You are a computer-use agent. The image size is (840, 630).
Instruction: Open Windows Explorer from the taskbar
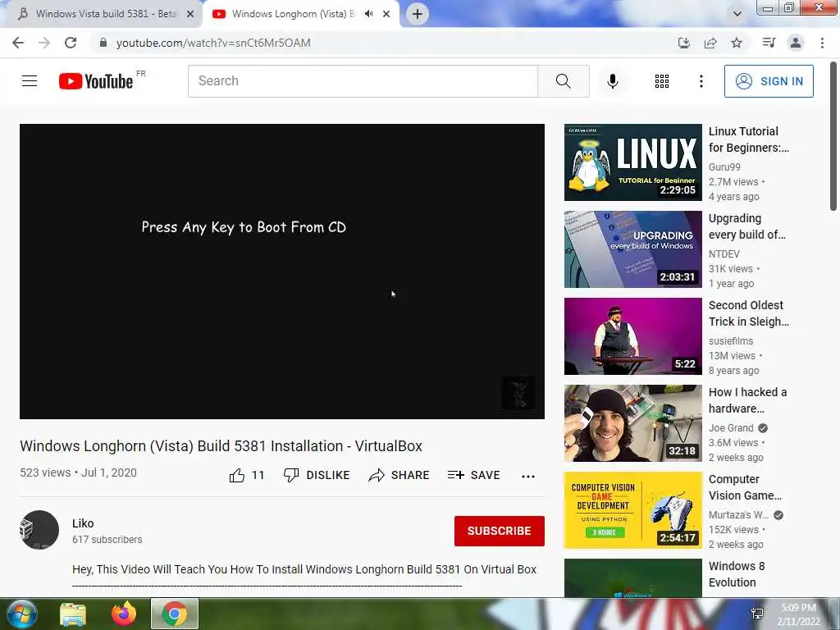[x=73, y=614]
